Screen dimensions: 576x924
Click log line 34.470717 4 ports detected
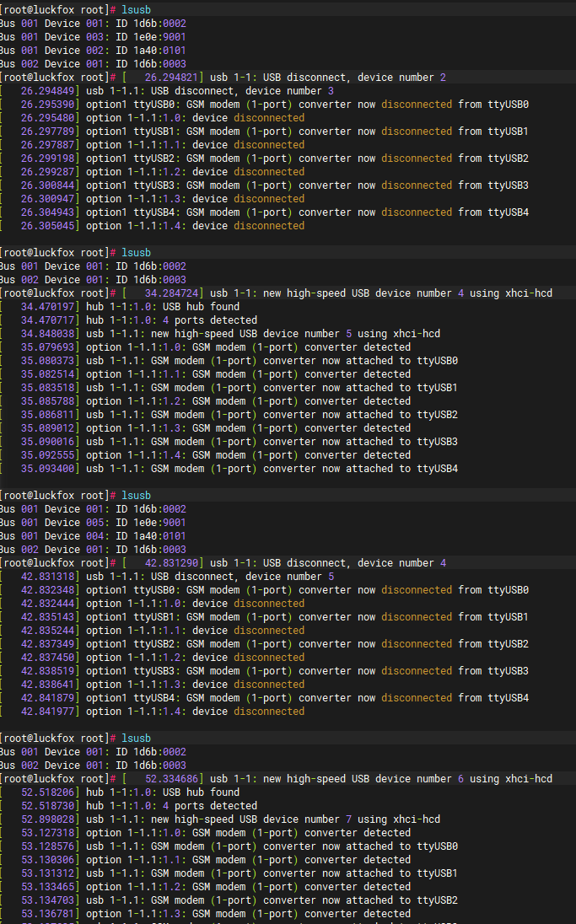[129, 320]
